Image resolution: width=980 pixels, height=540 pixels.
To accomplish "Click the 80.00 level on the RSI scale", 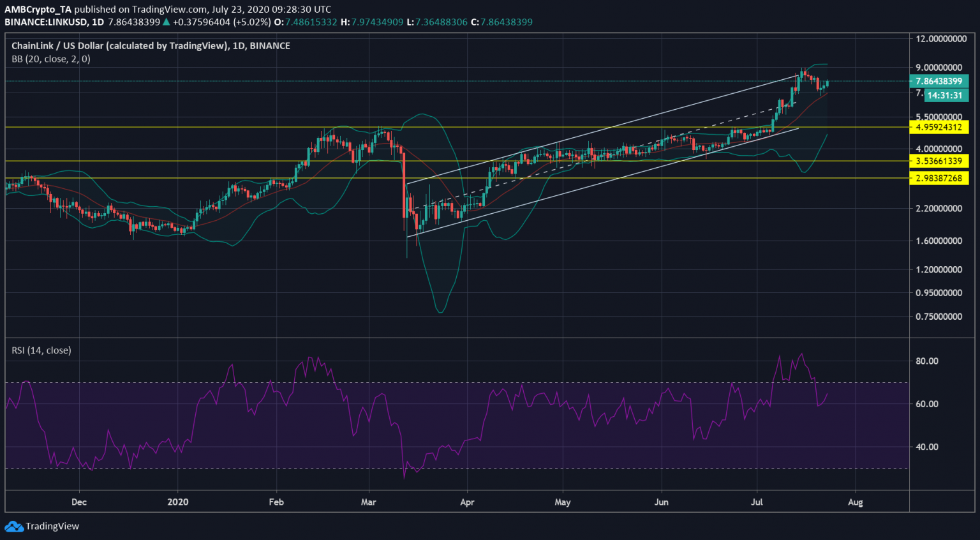I will pos(926,361).
